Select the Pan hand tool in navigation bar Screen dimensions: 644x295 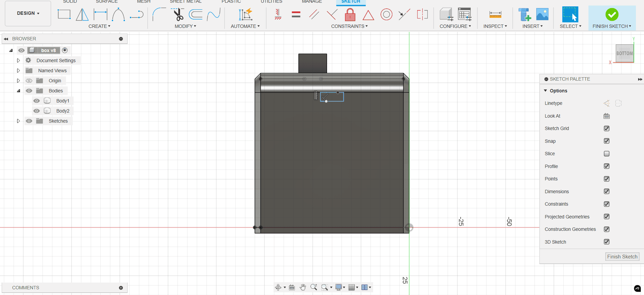pyautogui.click(x=303, y=287)
